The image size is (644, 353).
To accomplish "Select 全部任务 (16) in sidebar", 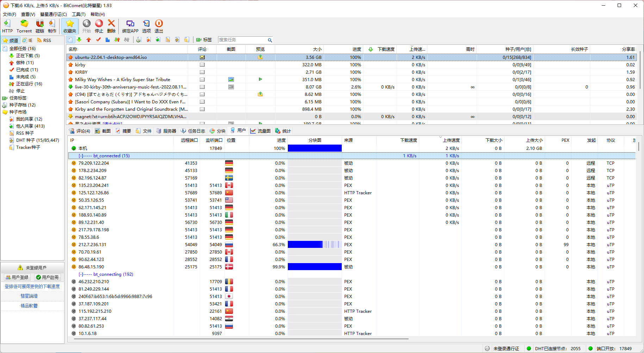I will 23,49.
